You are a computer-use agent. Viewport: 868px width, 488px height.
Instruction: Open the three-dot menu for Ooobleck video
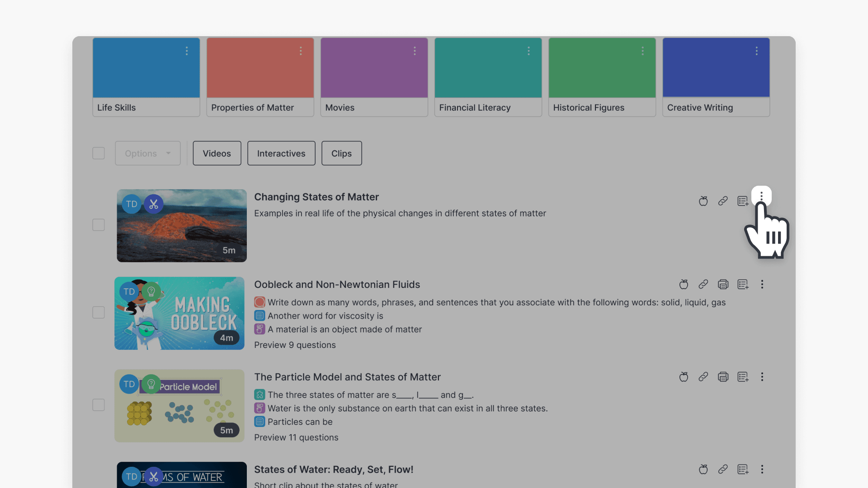point(762,284)
